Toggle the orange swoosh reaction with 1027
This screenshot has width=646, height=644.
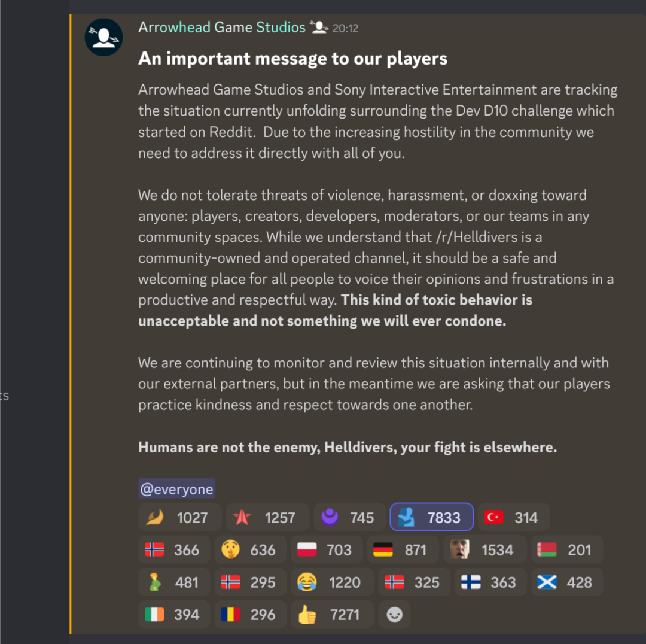pyautogui.click(x=179, y=517)
